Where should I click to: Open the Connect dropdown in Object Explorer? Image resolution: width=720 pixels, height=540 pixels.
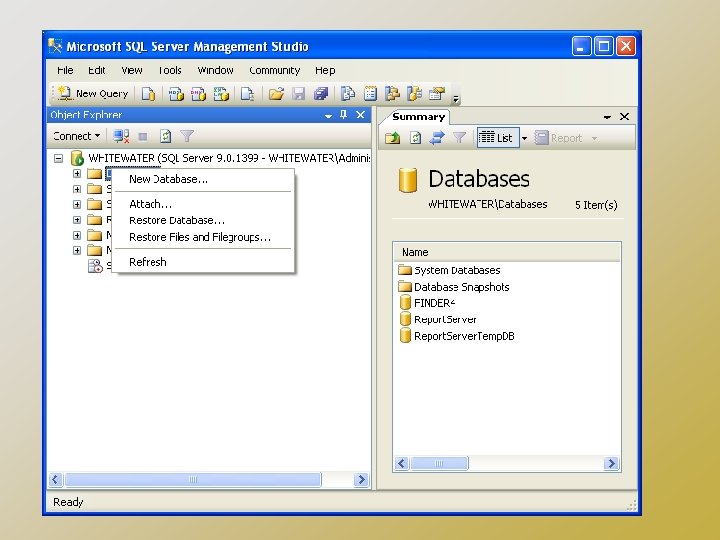click(76, 136)
